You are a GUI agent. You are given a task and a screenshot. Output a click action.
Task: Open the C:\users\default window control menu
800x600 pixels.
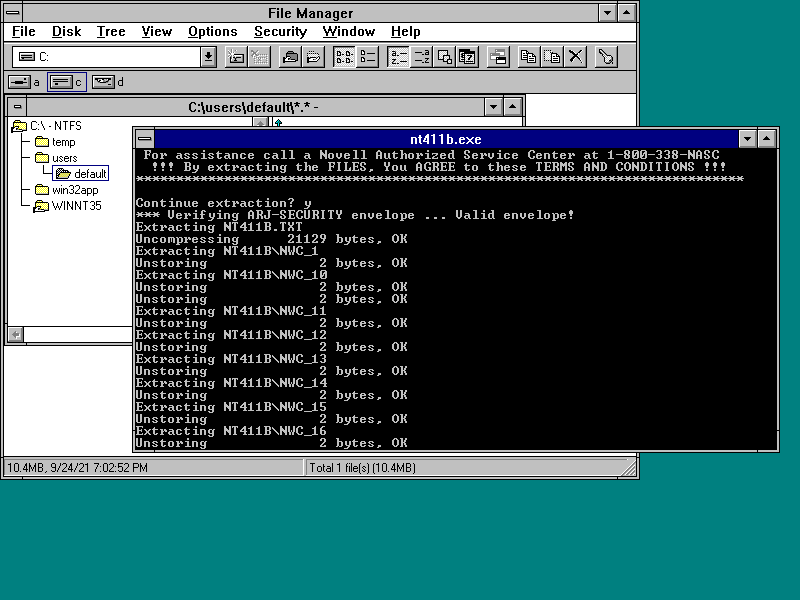point(17,107)
